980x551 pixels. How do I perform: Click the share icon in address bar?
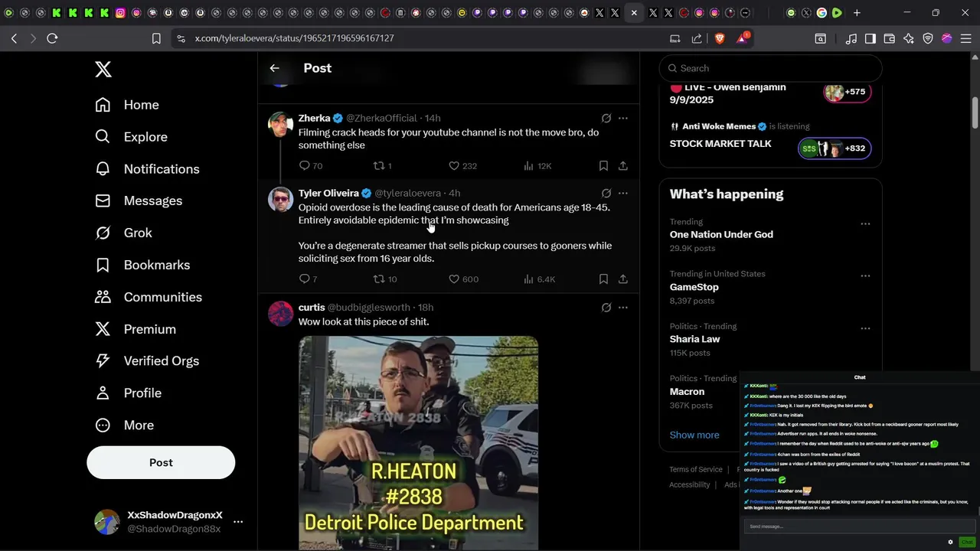pyautogui.click(x=697, y=38)
